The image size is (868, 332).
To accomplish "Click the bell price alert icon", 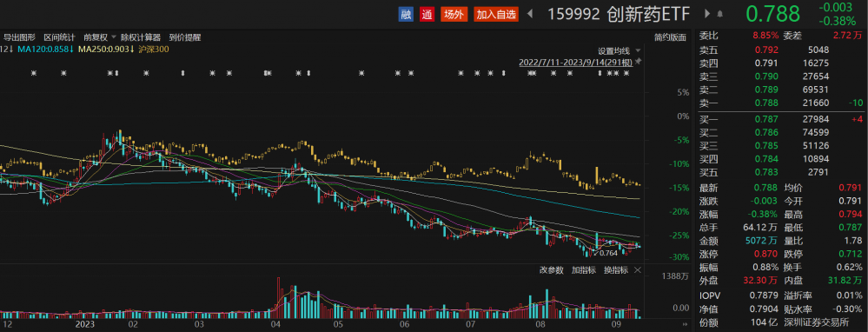I will point(719,14).
